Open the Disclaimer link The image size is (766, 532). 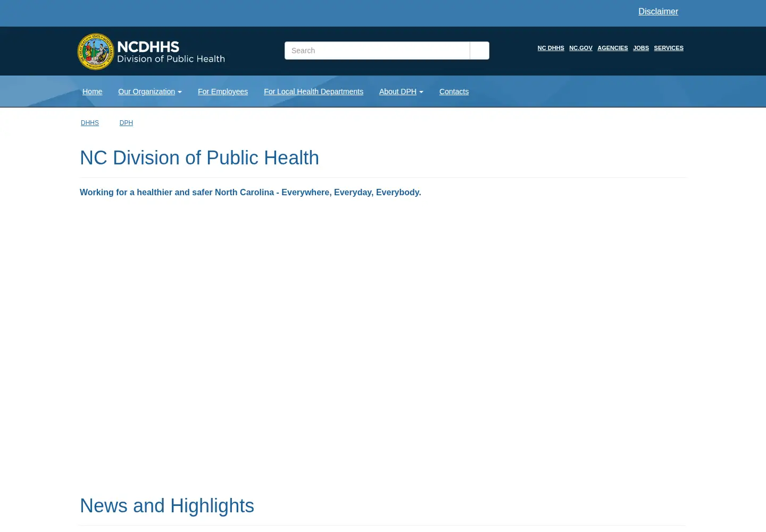(658, 12)
